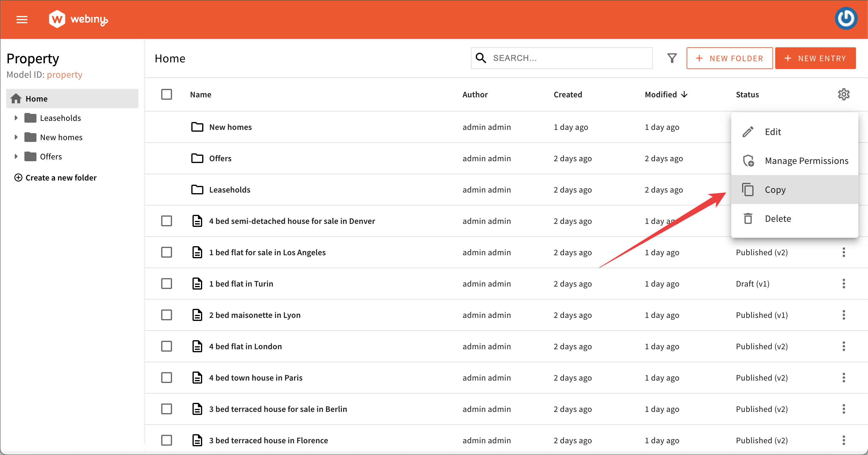Click the user avatar icon
Image resolution: width=868 pixels, height=455 pixels.
[x=846, y=19]
